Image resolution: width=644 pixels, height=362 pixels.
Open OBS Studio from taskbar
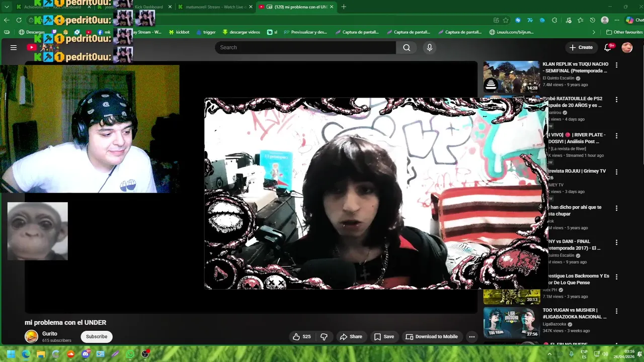coord(145,354)
